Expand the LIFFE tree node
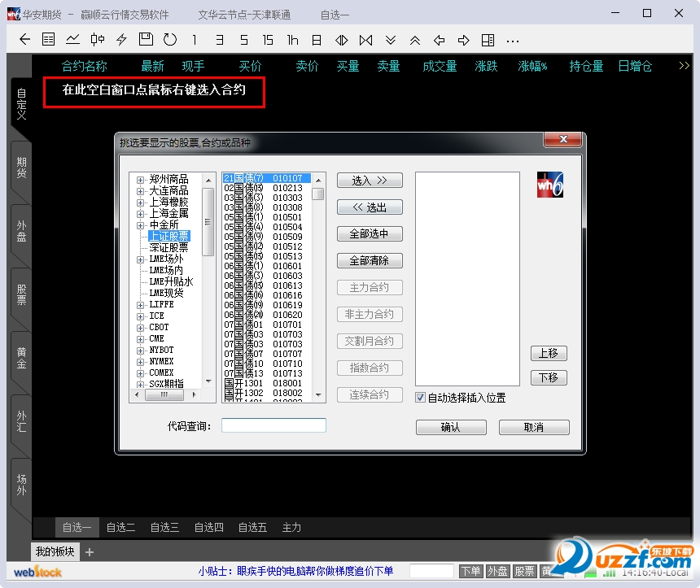This screenshot has width=700, height=588. (x=140, y=305)
